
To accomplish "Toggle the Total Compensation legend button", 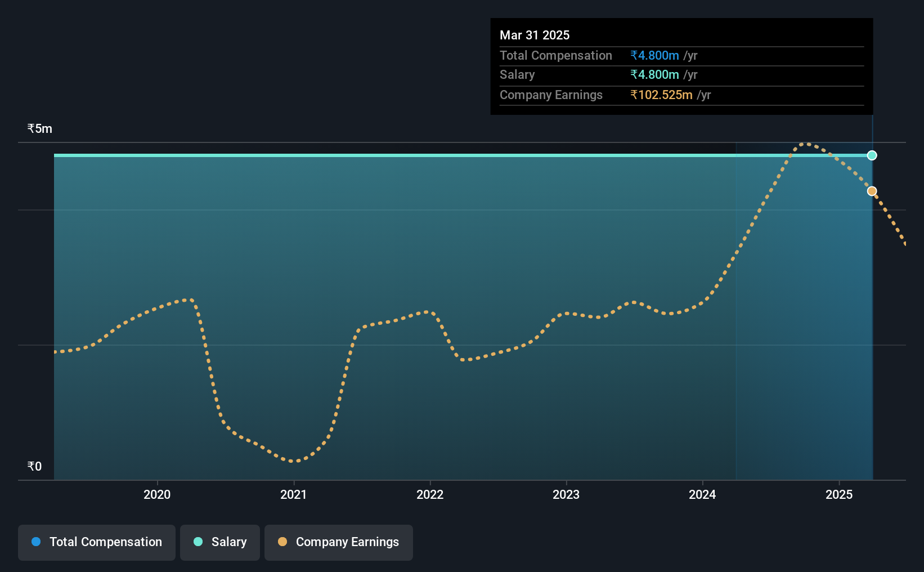I will (x=97, y=542).
